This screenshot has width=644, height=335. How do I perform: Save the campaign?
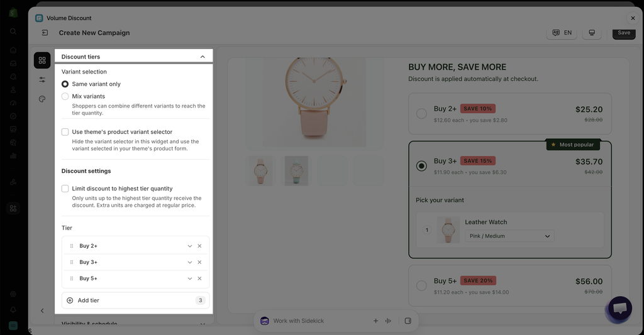tap(624, 33)
